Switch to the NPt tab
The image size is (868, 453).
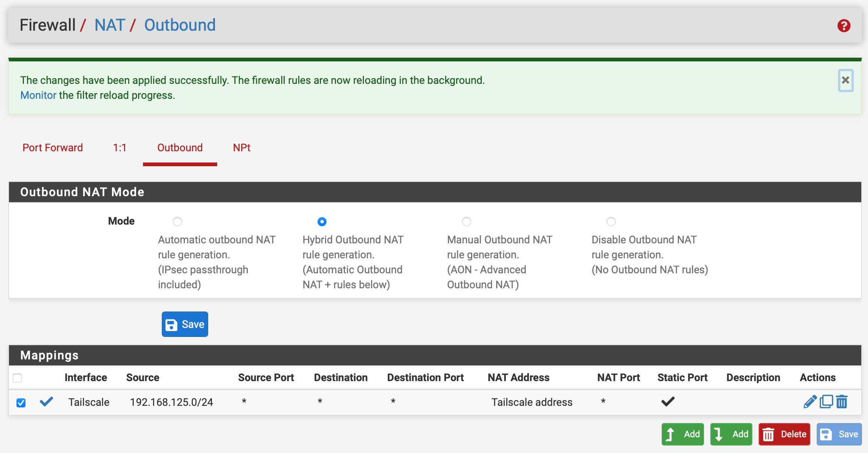(x=242, y=148)
